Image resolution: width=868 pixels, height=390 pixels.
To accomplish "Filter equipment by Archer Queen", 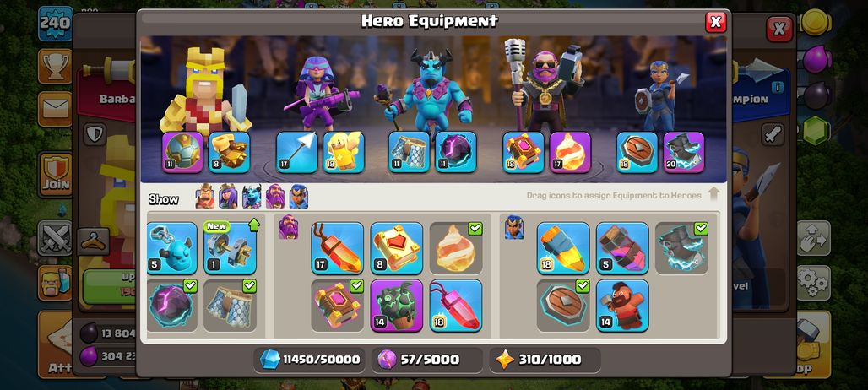I will 228,197.
